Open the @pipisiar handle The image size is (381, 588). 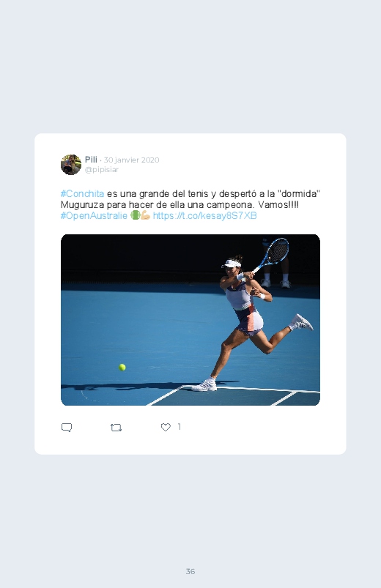(x=102, y=169)
